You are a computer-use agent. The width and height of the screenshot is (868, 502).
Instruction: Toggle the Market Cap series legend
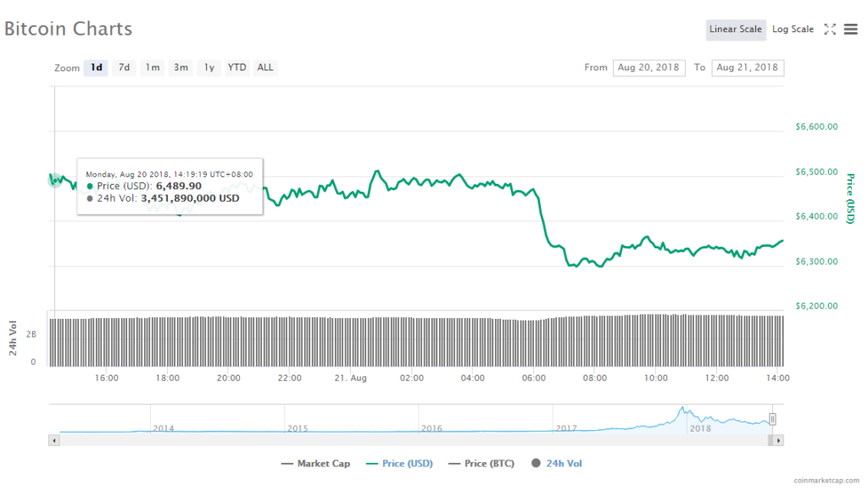316,464
